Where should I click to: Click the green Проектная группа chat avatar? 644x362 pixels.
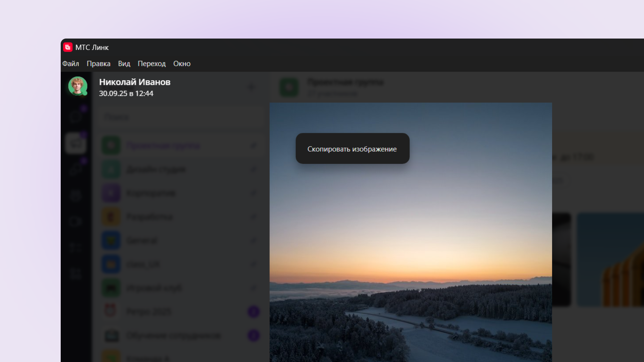[111, 145]
